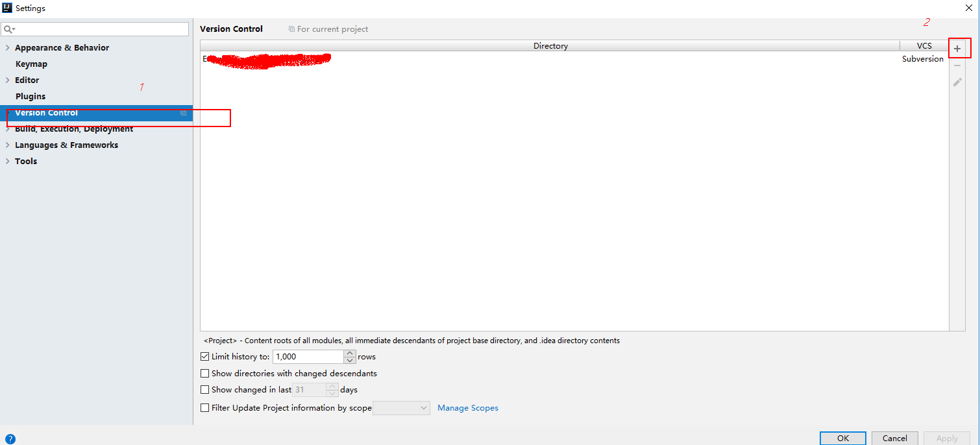
Task: Open the help question mark icon
Action: (x=10, y=439)
